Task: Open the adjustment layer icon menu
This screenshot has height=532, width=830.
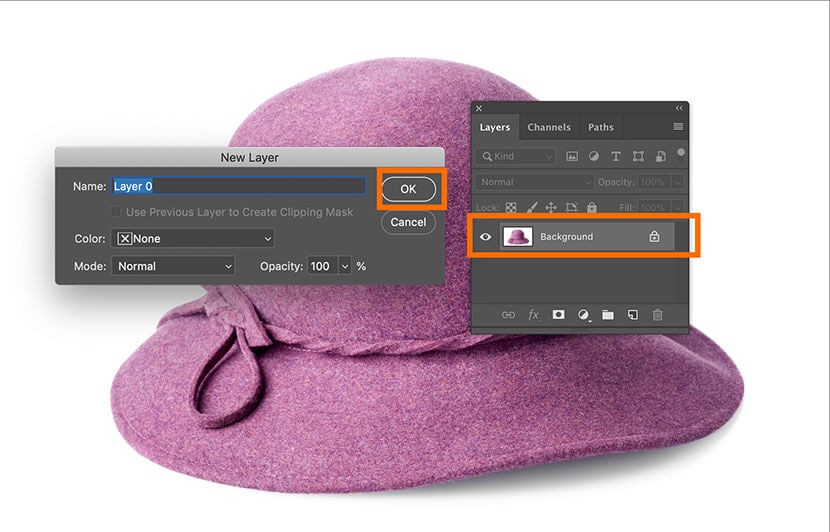Action: tap(583, 315)
